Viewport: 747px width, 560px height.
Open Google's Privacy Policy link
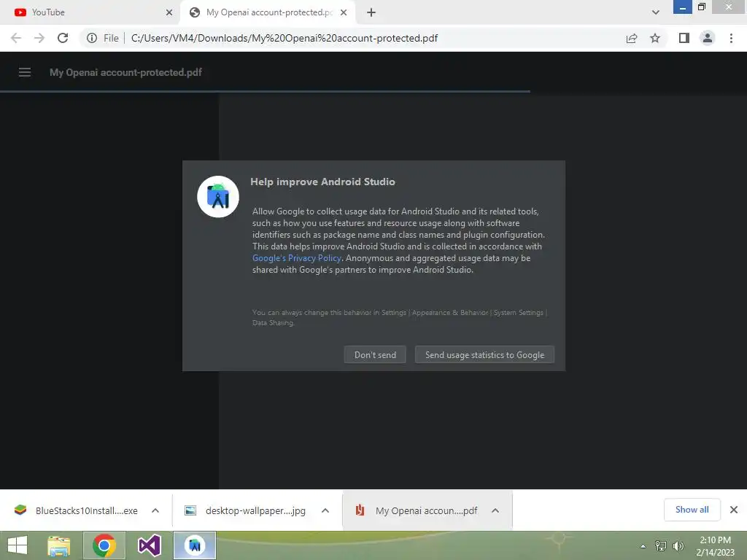pos(297,258)
